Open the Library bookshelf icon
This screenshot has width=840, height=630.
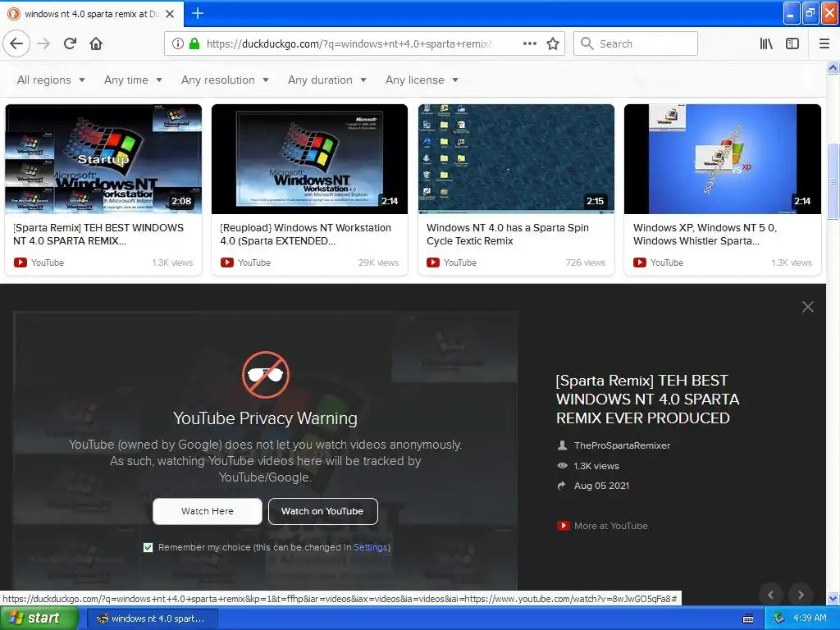[766, 43]
